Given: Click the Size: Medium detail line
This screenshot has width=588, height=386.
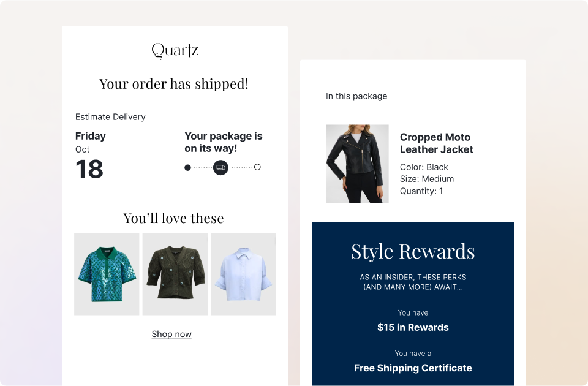Looking at the screenshot, I should point(427,179).
